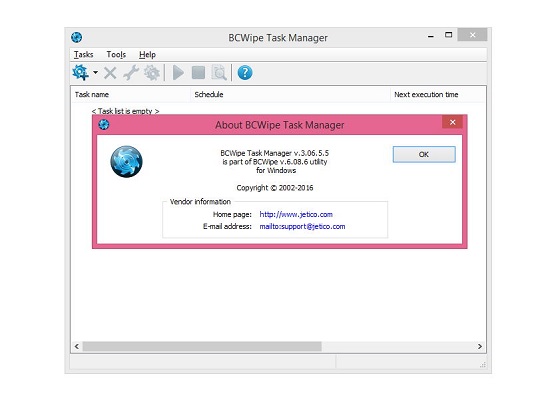
Task: Click the delete task X icon
Action: [x=110, y=73]
